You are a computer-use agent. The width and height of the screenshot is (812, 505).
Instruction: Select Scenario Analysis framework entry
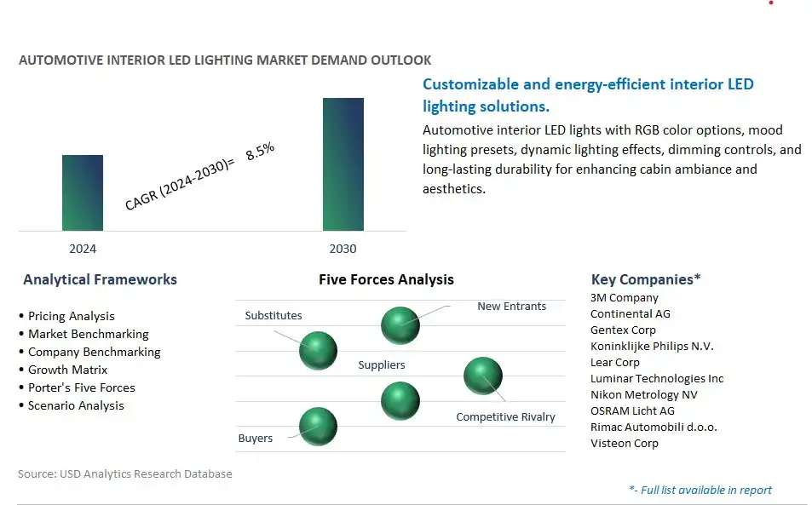pyautogui.click(x=76, y=405)
